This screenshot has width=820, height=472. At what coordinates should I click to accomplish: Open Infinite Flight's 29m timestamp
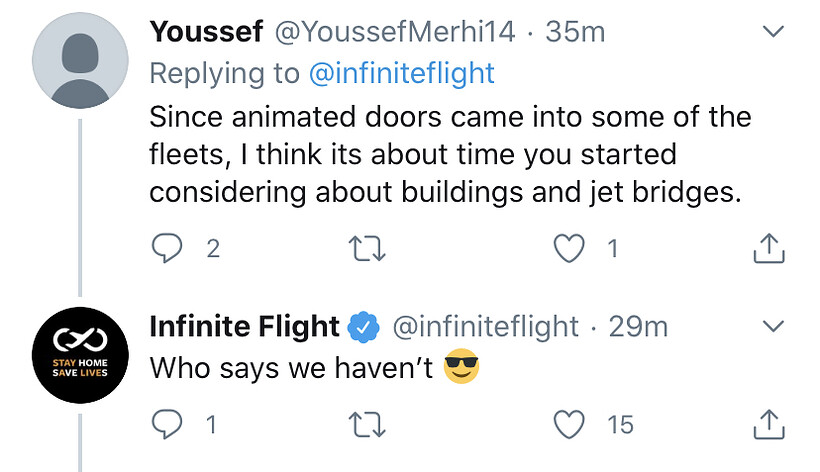click(x=638, y=326)
